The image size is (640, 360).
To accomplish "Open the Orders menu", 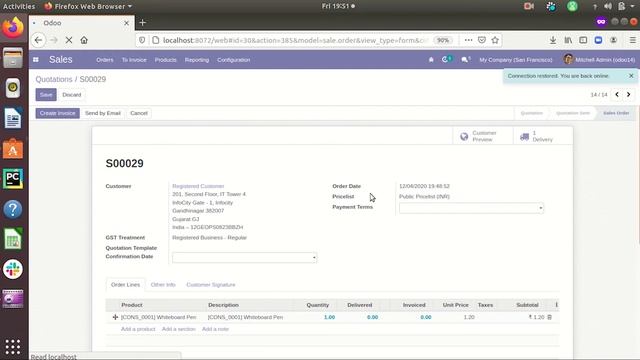I will 105,60.
